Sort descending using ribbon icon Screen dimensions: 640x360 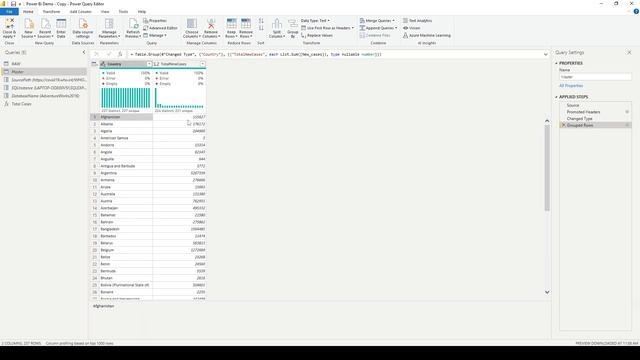(261, 28)
